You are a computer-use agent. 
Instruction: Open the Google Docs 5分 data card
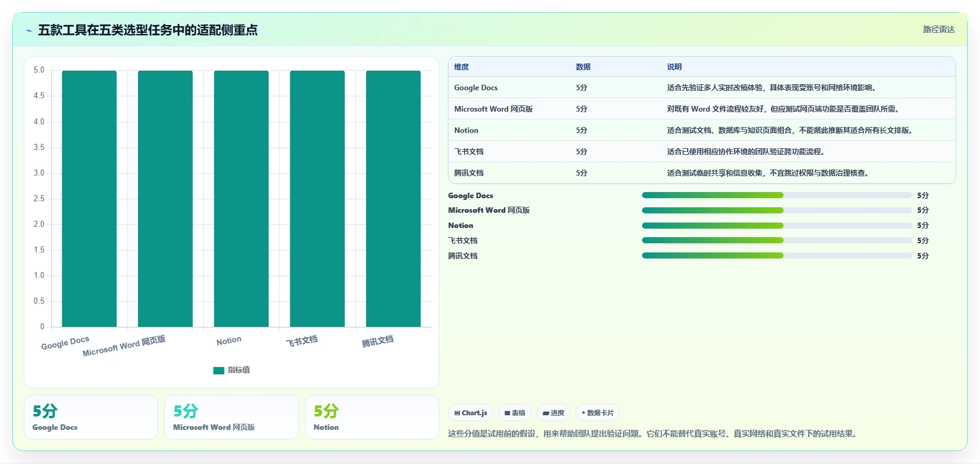pyautogui.click(x=91, y=417)
